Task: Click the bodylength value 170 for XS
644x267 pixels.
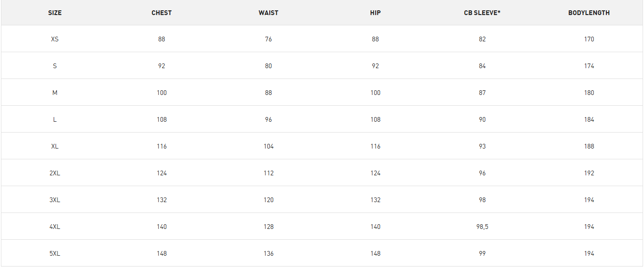Action: coord(589,39)
